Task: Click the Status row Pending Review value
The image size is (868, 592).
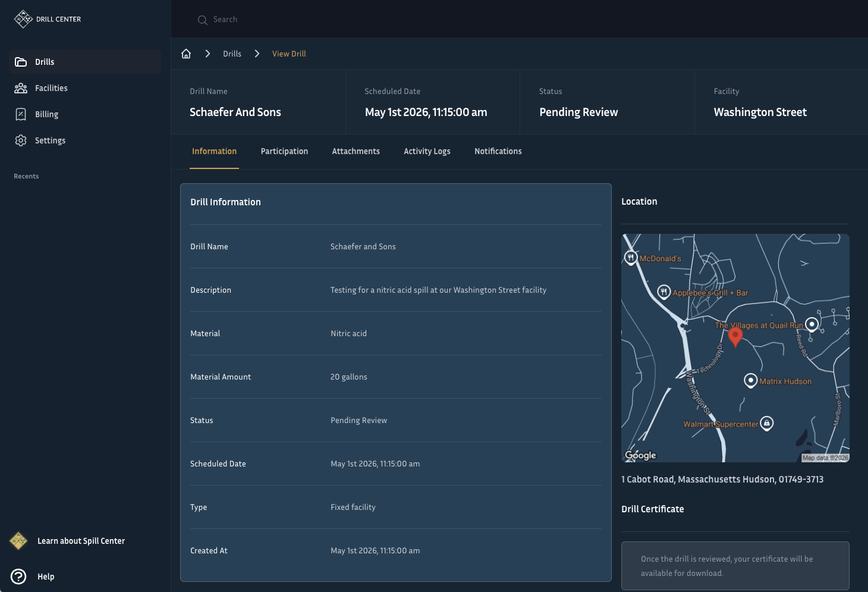Action: [x=358, y=420]
